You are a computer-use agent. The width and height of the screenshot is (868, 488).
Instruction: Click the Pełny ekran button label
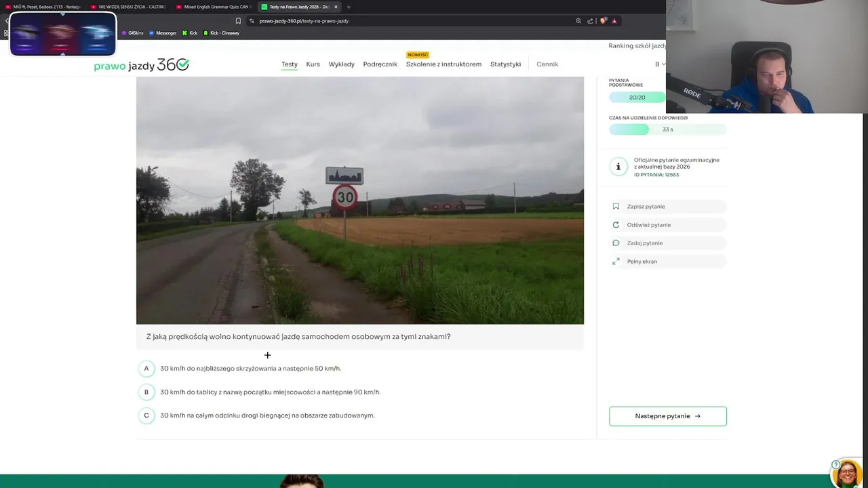642,262
